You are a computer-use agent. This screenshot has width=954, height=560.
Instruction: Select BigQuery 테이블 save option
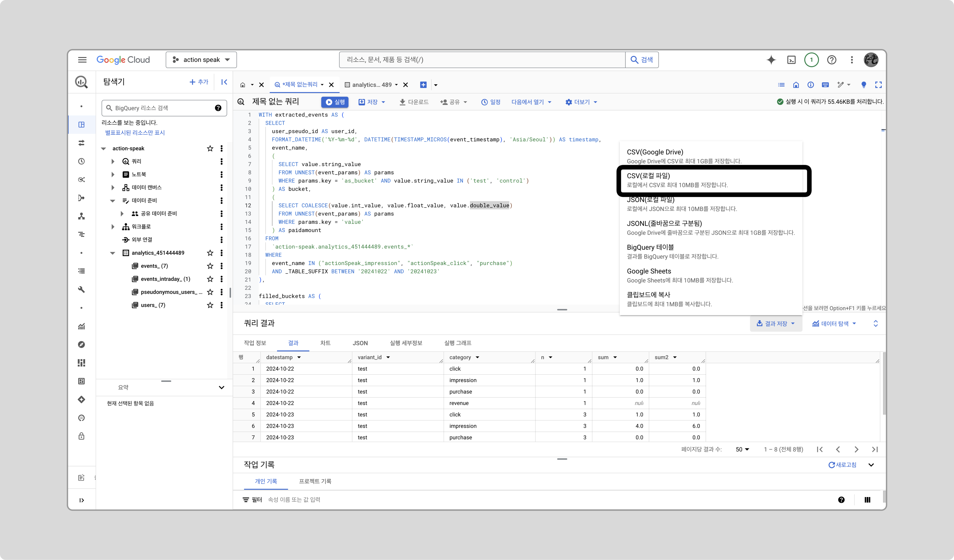click(711, 252)
